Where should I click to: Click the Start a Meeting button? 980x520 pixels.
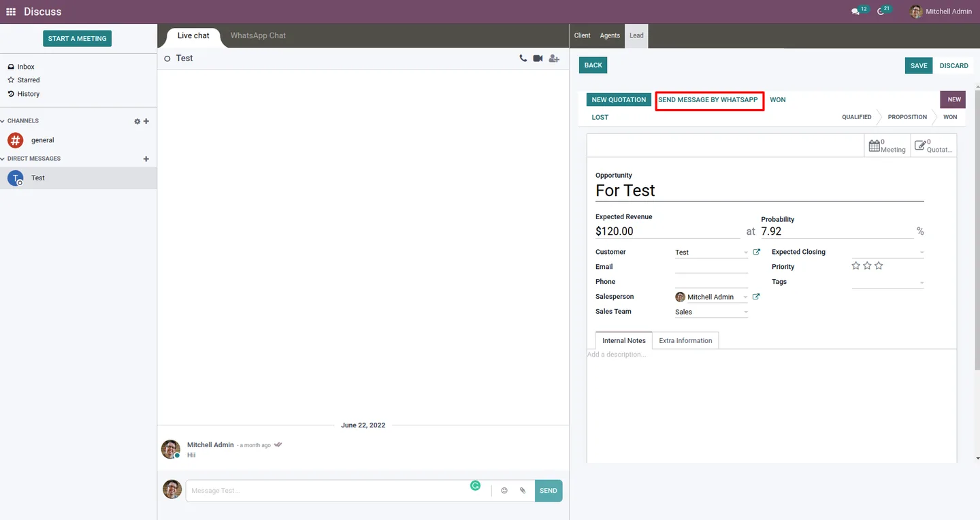[x=77, y=39]
